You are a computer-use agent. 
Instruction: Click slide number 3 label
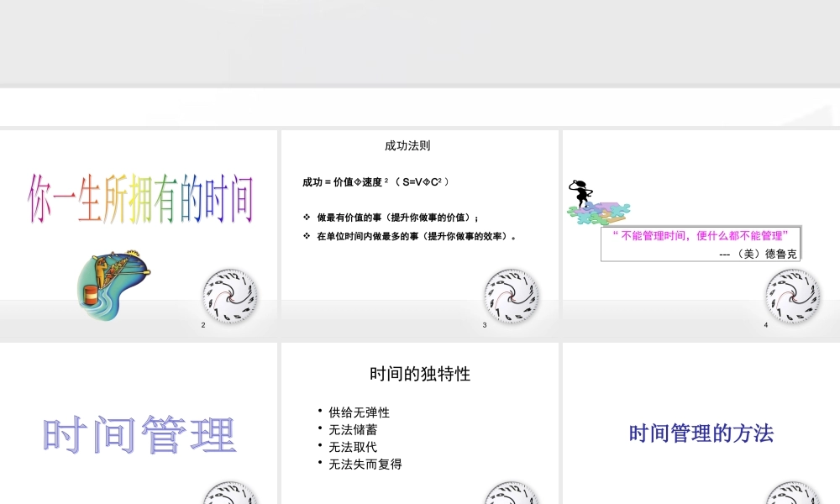(485, 325)
